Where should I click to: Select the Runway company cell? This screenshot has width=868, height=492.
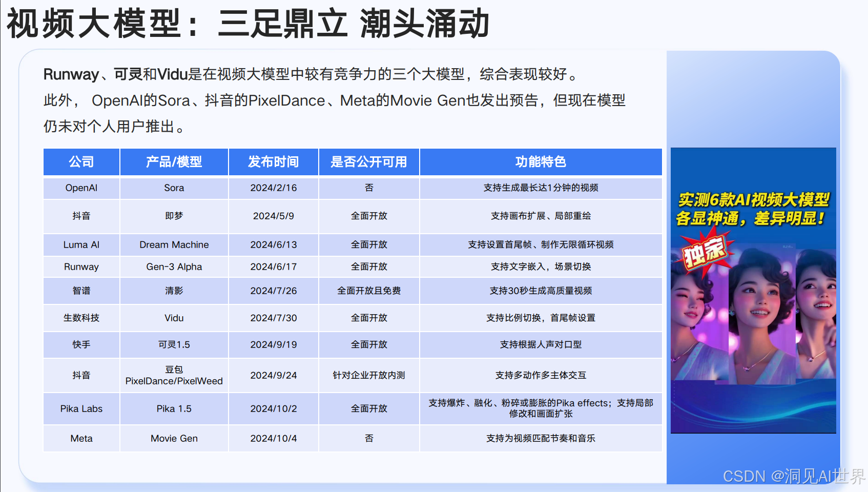pyautogui.click(x=81, y=267)
